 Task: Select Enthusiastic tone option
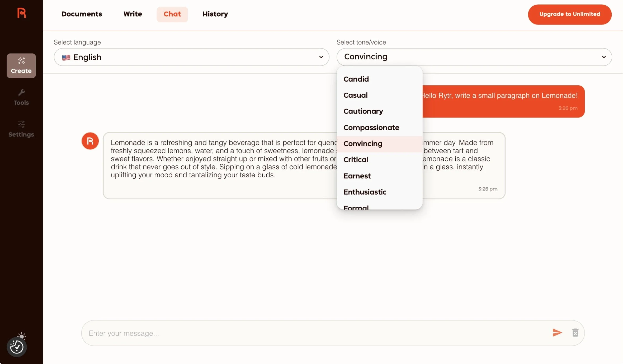tap(365, 192)
